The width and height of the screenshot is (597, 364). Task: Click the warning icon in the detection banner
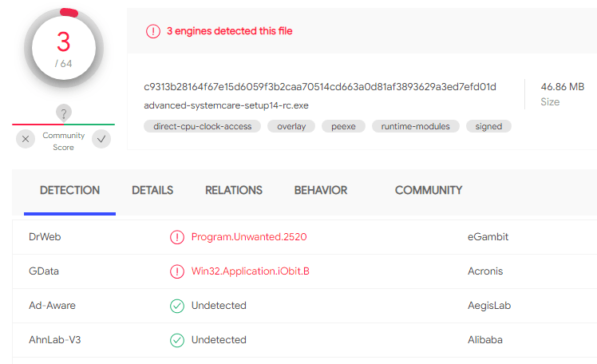(x=152, y=31)
